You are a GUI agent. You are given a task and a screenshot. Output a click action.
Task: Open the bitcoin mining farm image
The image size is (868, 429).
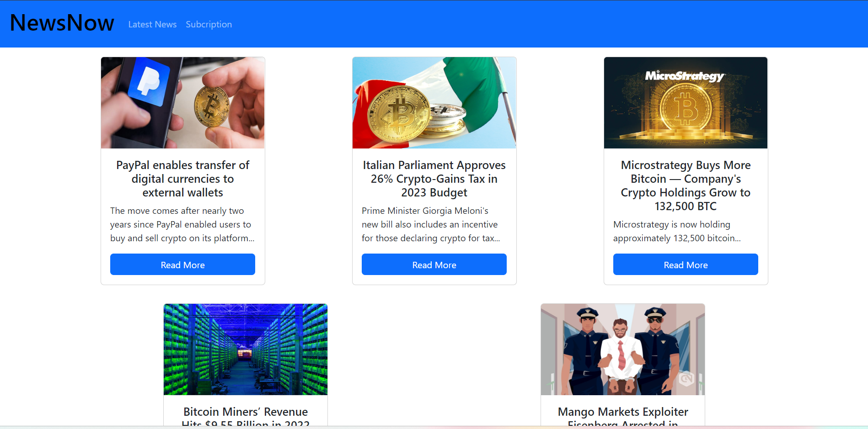[246, 350]
